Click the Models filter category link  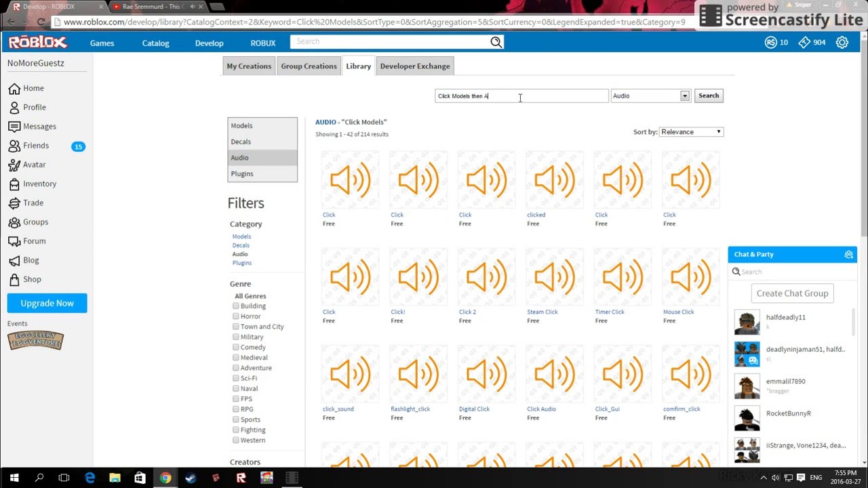(241, 237)
